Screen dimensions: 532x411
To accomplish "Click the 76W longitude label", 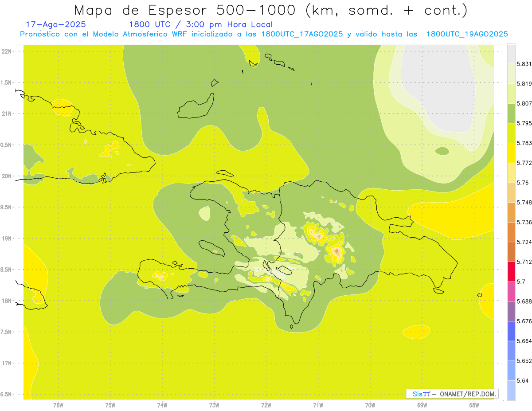I will point(58,405).
